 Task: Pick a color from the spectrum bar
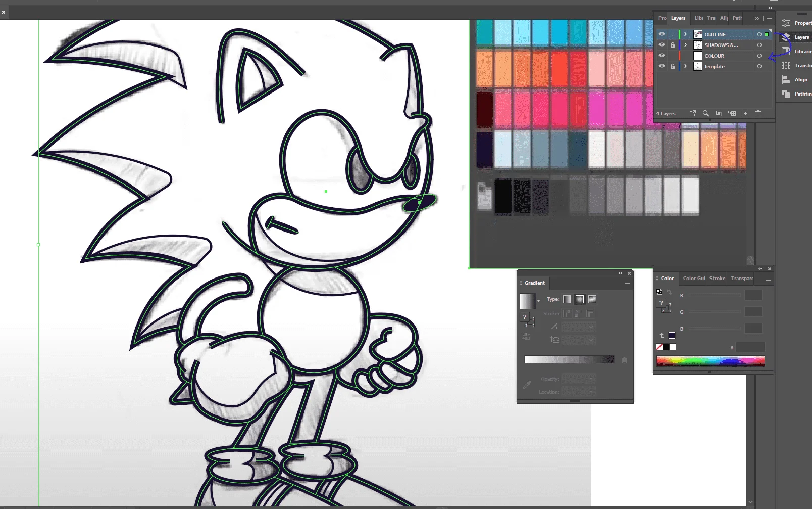710,361
